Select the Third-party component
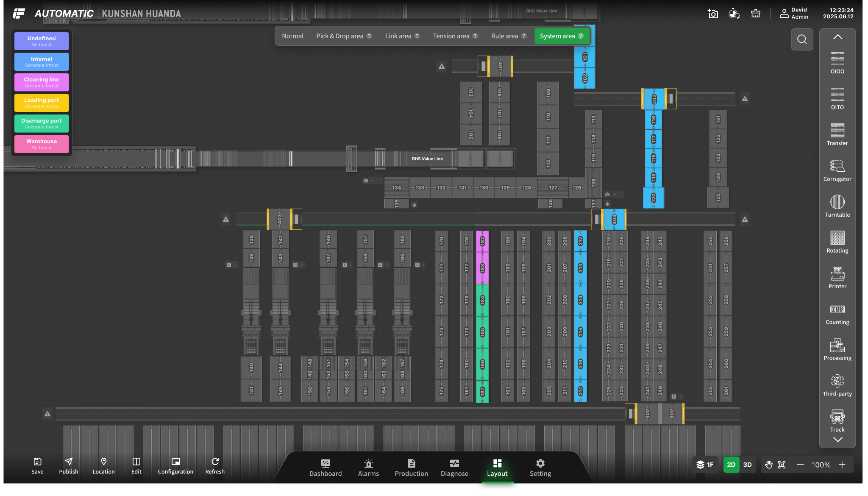868x496 pixels. pos(837,385)
